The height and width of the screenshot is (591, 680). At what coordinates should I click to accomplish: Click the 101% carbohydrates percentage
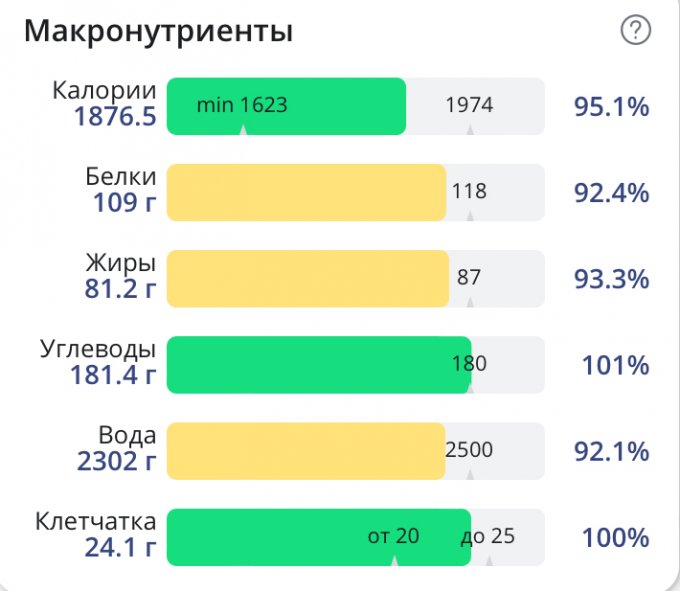pos(615,365)
